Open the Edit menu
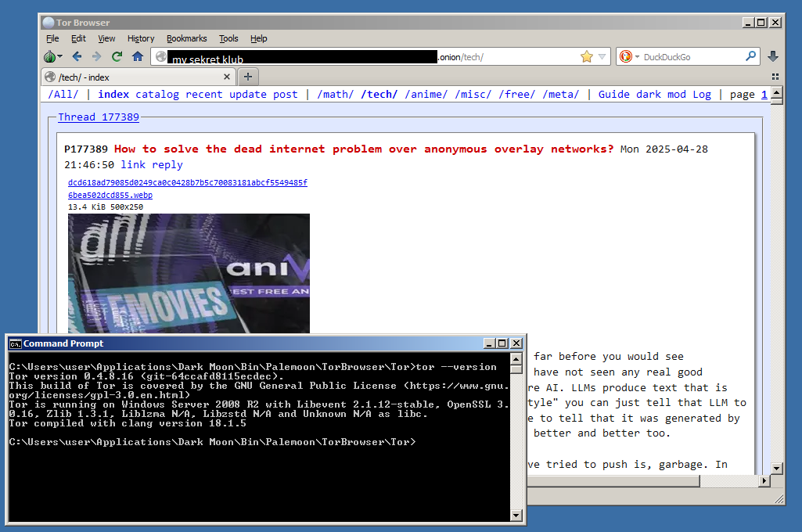 [78, 38]
